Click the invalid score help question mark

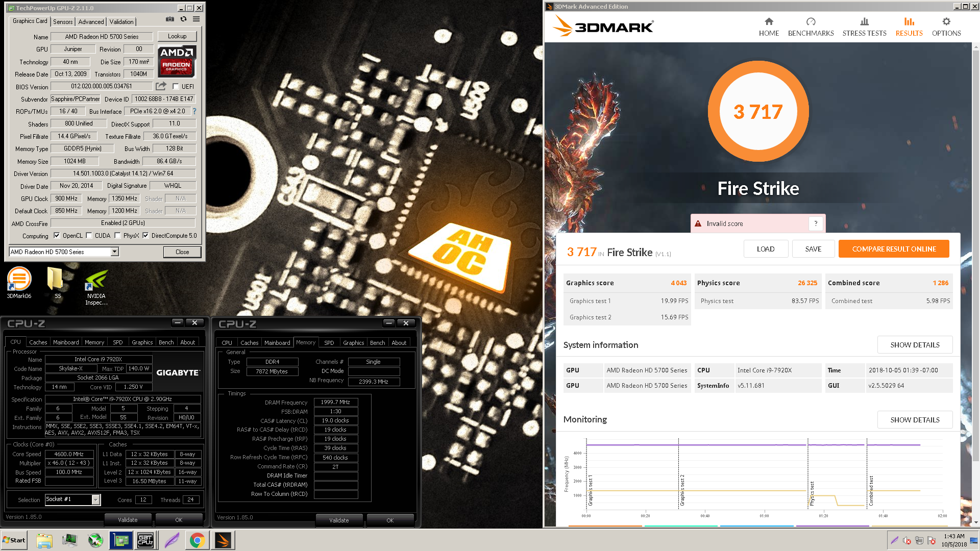[816, 223]
